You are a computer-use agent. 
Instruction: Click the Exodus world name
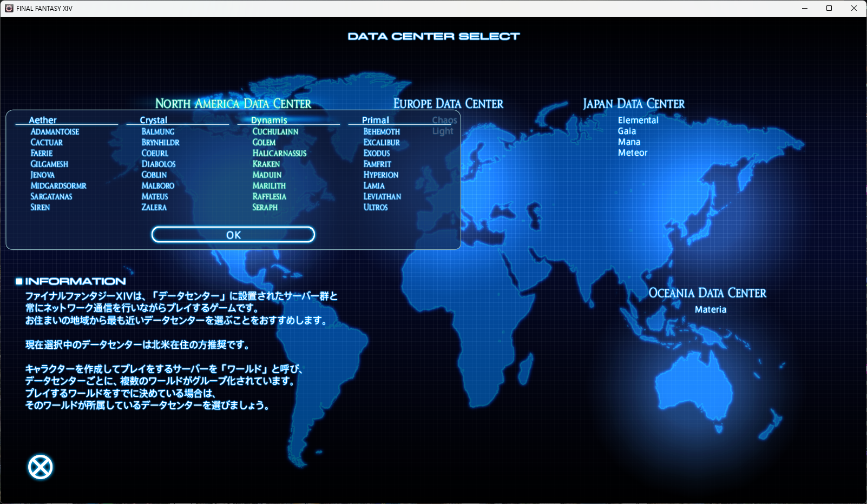(377, 153)
